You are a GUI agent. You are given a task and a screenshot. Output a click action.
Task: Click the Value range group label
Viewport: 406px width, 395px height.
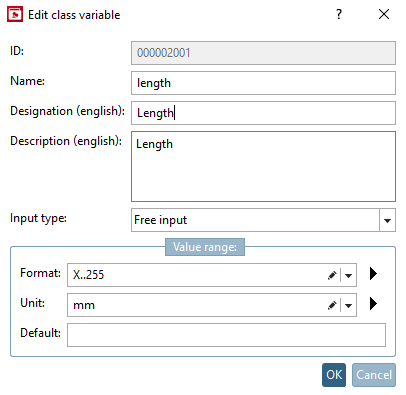click(205, 247)
